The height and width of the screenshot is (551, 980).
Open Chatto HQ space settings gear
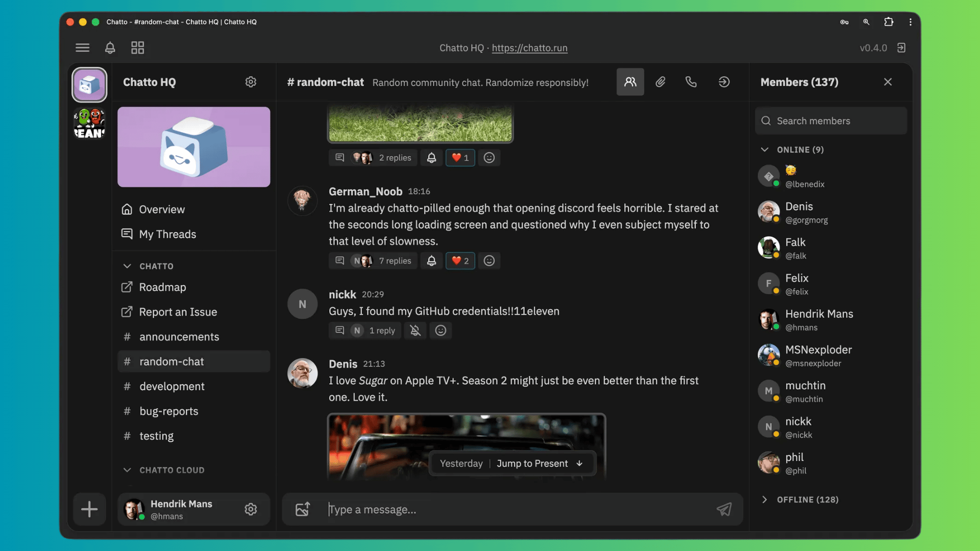251,82
